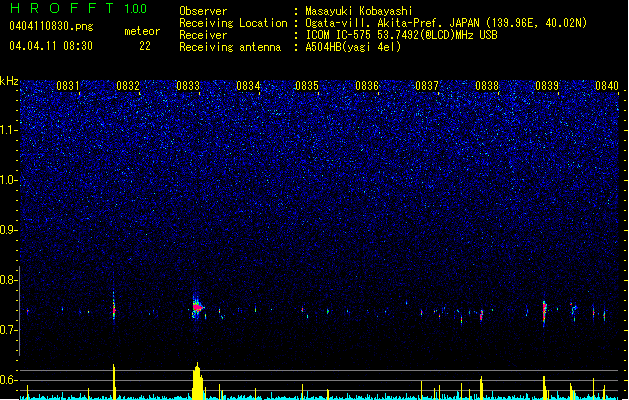Viewport: 629px width, 400px height.
Task: Click time marker 0835
Action: [307, 86]
